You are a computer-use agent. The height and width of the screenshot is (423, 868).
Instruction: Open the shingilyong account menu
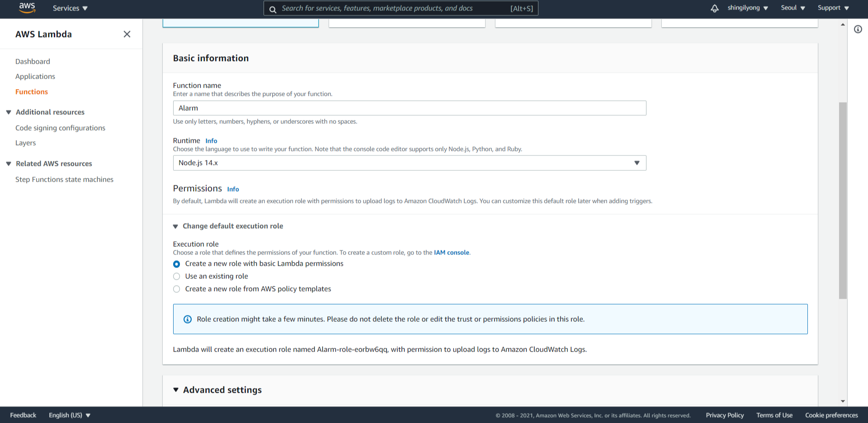[x=748, y=8]
